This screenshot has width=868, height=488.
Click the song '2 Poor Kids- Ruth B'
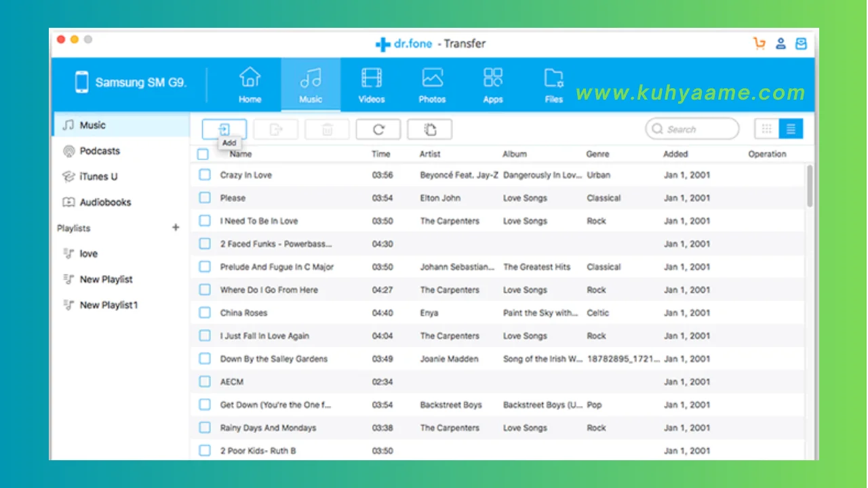point(258,451)
